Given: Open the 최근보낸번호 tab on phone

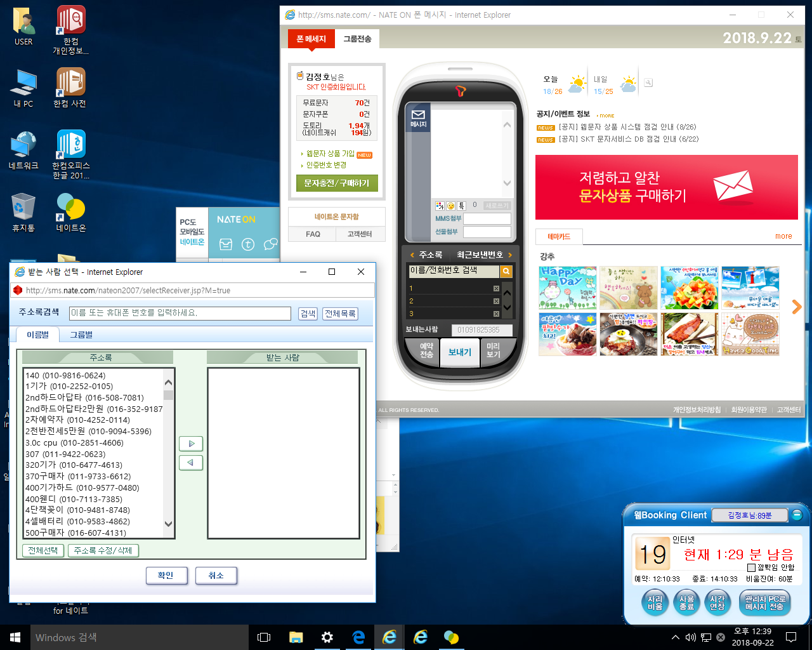Looking at the screenshot, I should tap(480, 255).
